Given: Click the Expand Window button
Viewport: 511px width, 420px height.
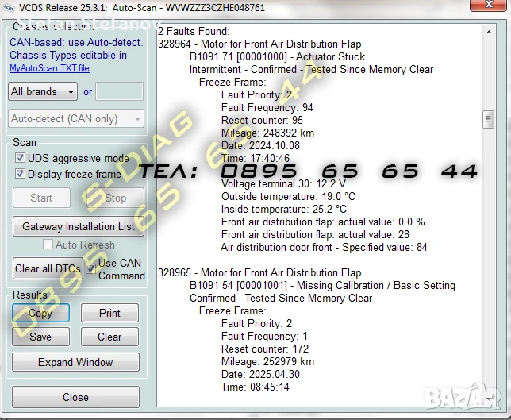Looking at the screenshot, I should 75,362.
